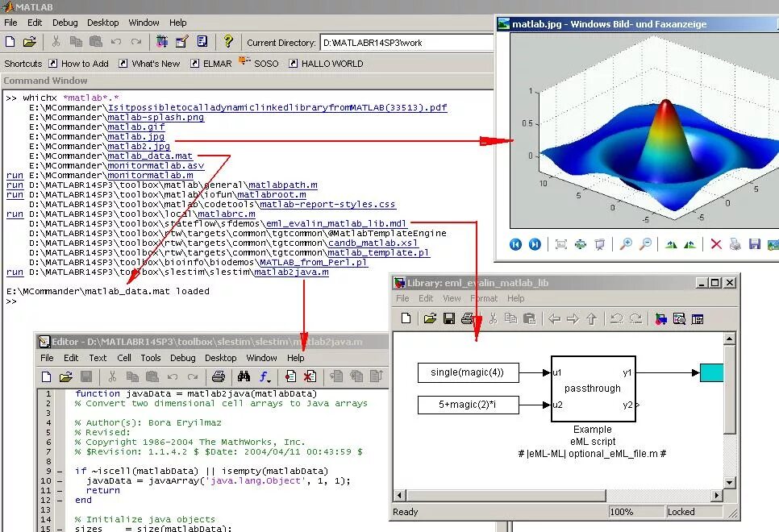This screenshot has height=532, width=779.
Task: Open Simulink library browser icon in MATLAB toolbar
Action: [x=162, y=42]
